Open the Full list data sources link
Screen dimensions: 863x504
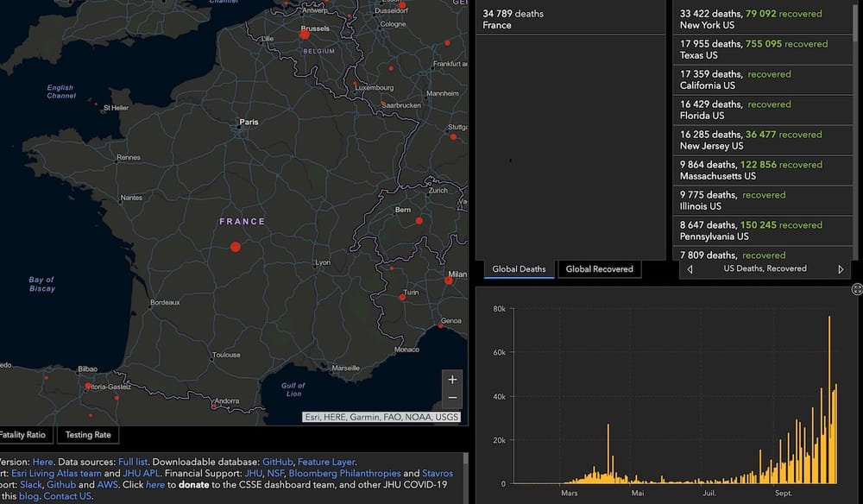click(x=133, y=463)
